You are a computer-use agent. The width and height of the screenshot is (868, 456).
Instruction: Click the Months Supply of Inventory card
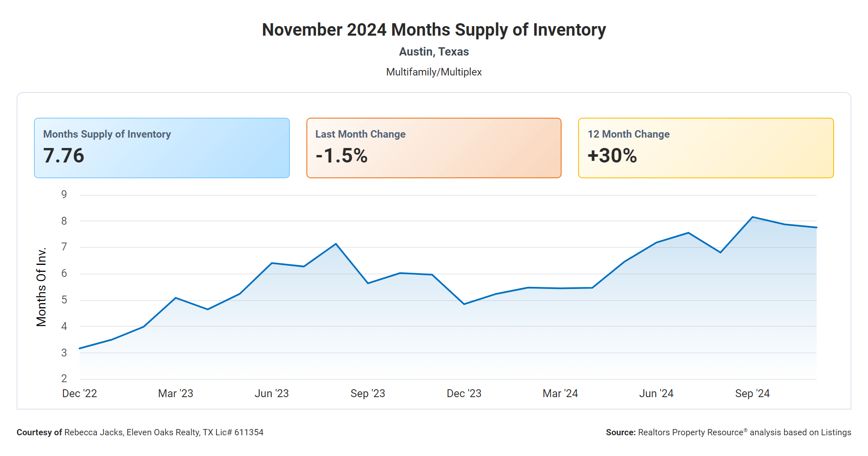[162, 148]
